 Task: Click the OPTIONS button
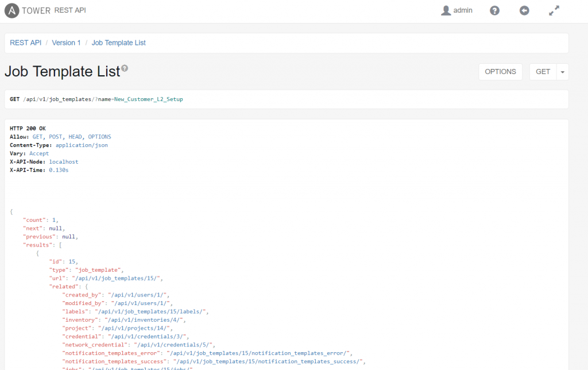[x=500, y=71]
